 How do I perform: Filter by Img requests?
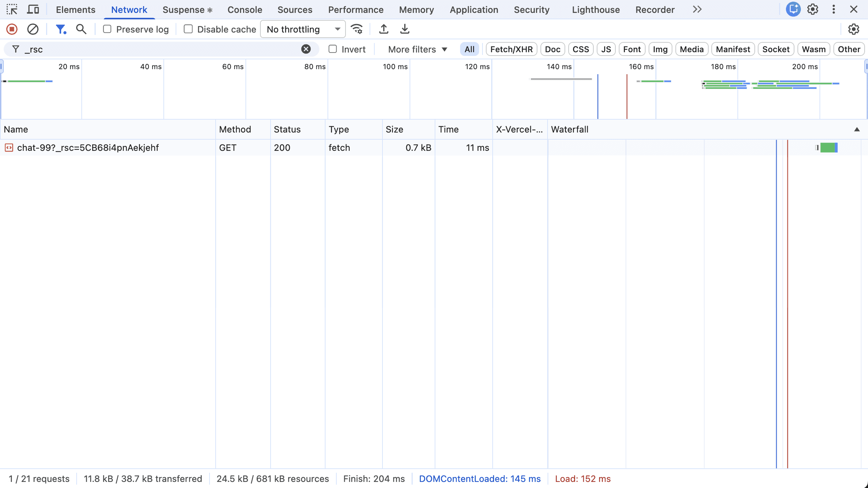click(660, 49)
